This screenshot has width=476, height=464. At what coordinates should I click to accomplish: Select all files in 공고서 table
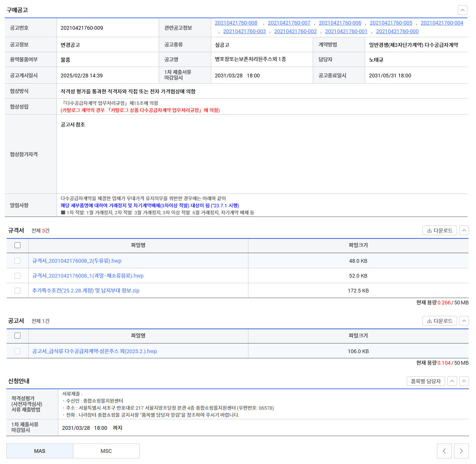(17, 336)
